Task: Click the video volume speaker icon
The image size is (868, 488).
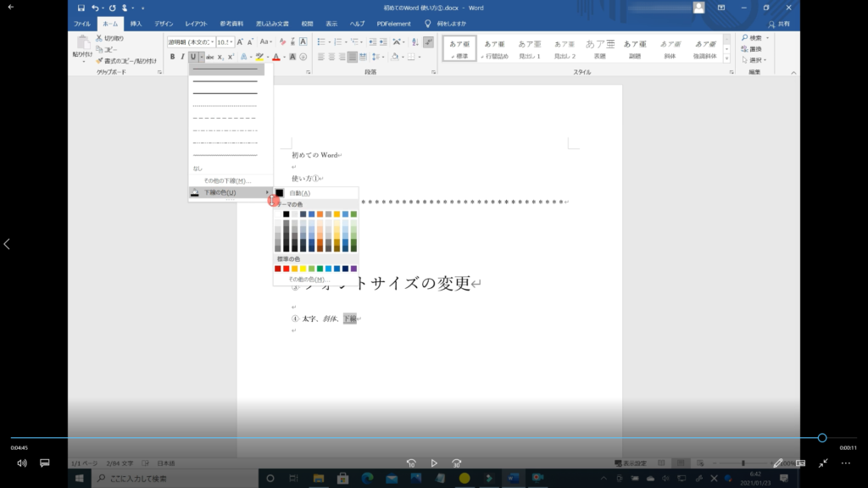Action: (22, 463)
